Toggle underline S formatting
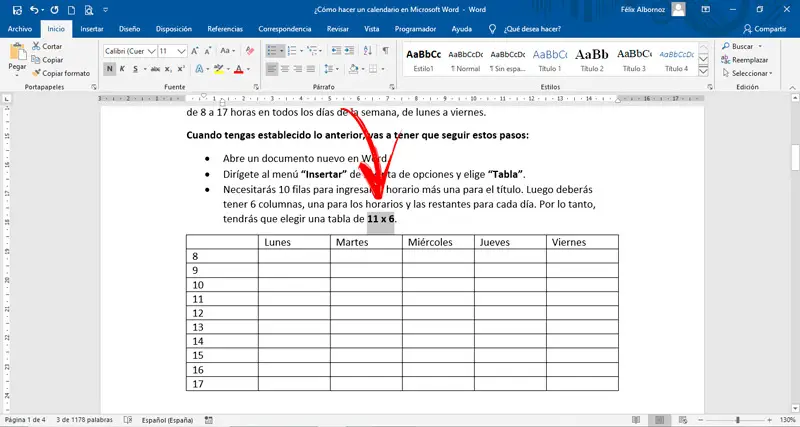Viewport: 800px width, 427px height. point(135,69)
